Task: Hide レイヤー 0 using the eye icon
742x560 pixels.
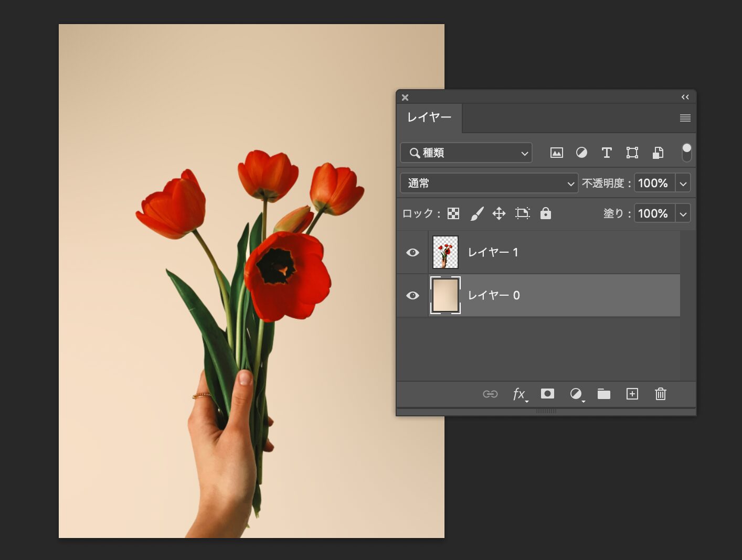Action: [413, 296]
